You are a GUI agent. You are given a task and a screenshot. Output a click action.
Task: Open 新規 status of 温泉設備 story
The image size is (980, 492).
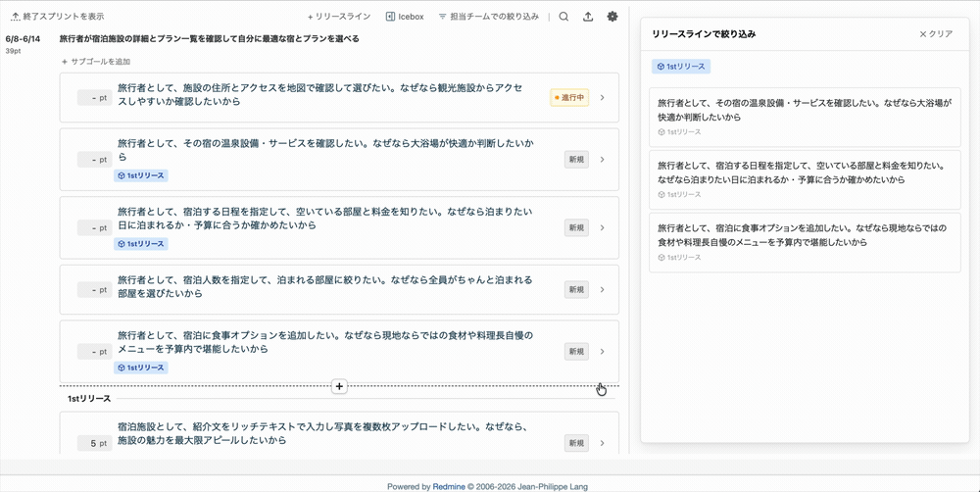coord(576,160)
